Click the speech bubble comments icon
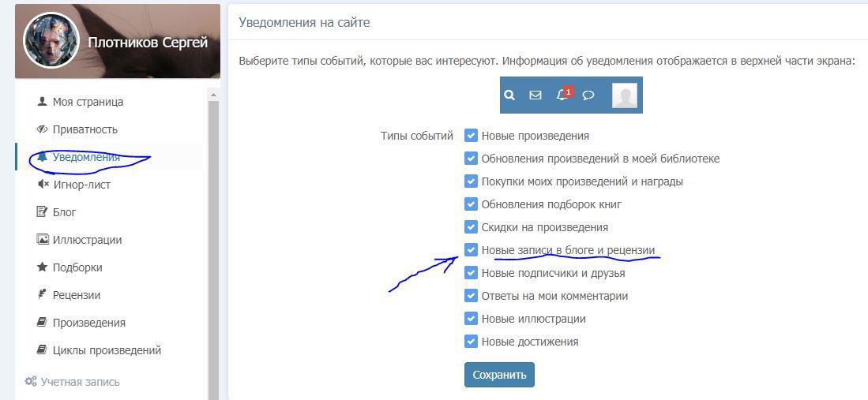This screenshot has width=868, height=400. (x=588, y=95)
